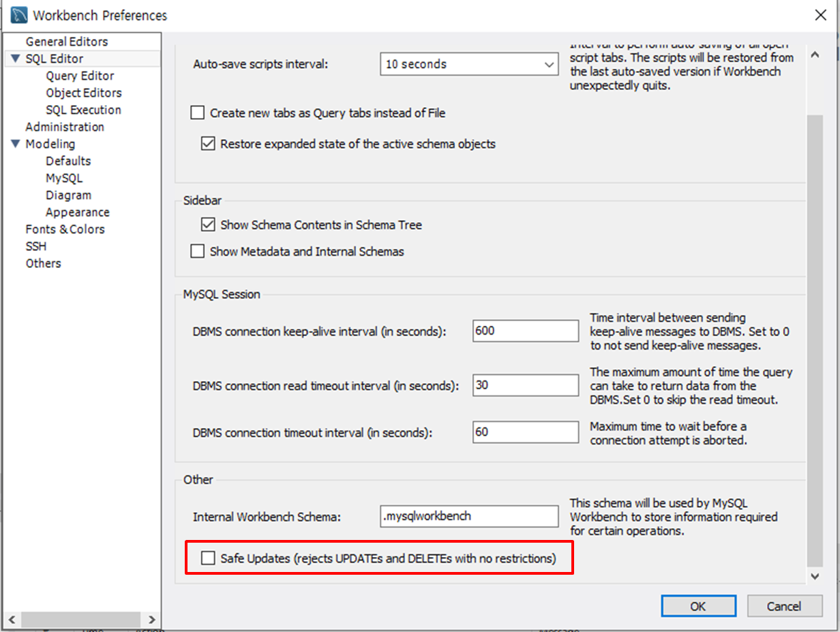840x632 pixels.
Task: Click the Cancel button
Action: coord(784,606)
